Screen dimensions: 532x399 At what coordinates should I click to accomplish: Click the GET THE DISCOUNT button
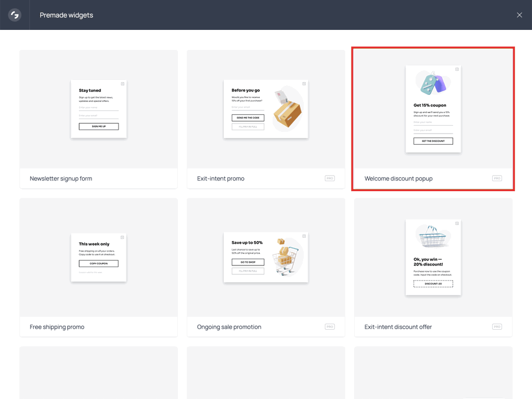[433, 141]
